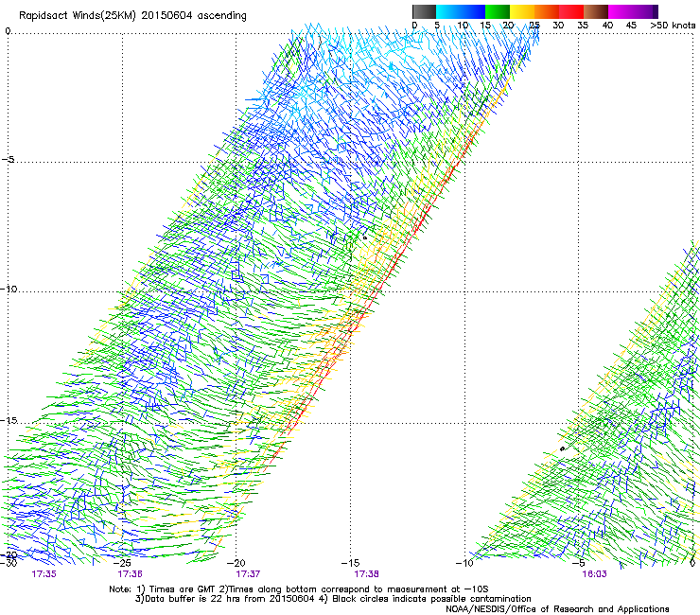
Task: Click the purple "17:38" time stamp
Action: (366, 574)
